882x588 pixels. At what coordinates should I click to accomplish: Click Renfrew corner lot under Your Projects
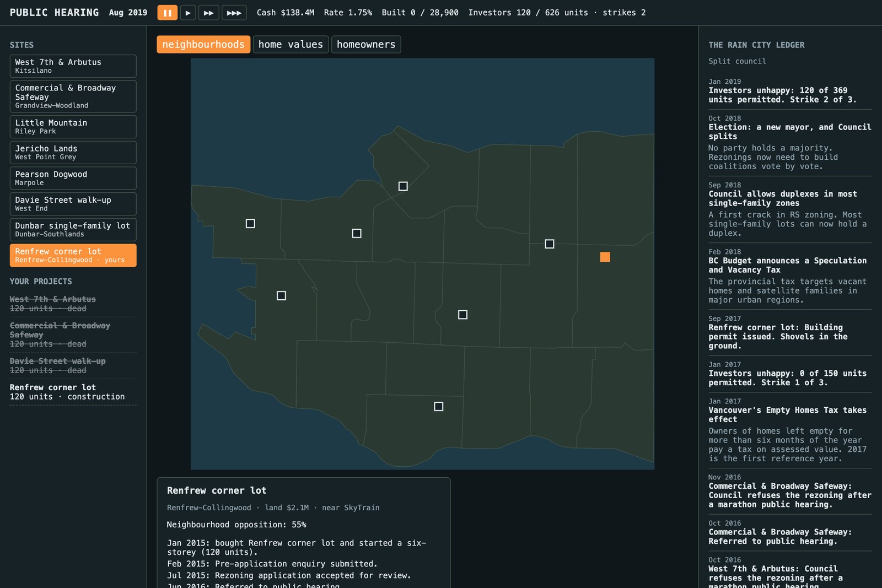[x=73, y=392]
